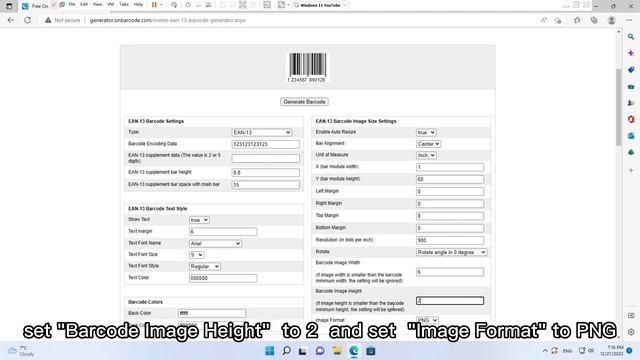Open the Text Font Style dropdown showing Regular
640x360 pixels.
click(x=204, y=267)
